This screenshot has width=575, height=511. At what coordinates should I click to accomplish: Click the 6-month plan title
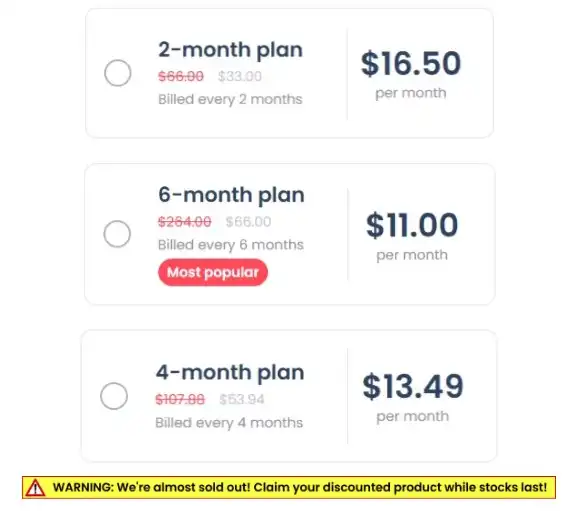click(x=231, y=195)
